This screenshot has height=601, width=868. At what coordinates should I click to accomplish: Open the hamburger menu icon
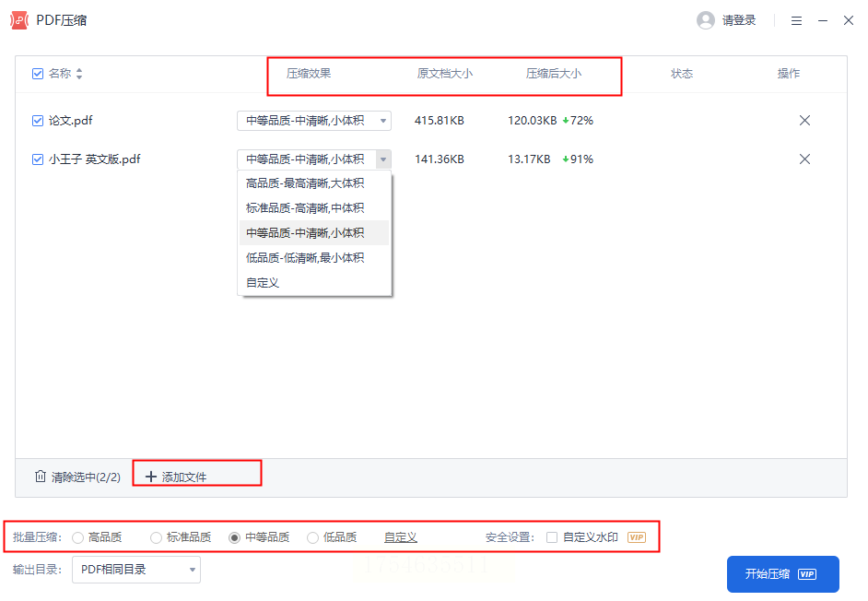pos(796,20)
